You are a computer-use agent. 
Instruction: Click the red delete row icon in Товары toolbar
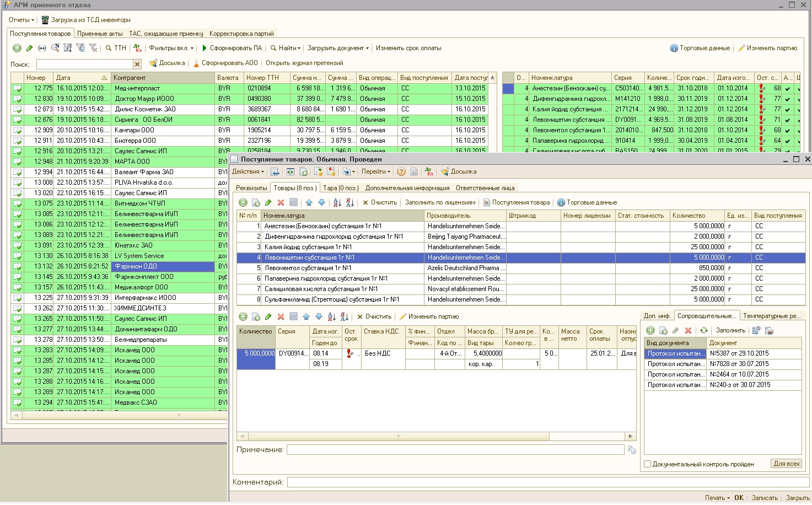[281, 202]
